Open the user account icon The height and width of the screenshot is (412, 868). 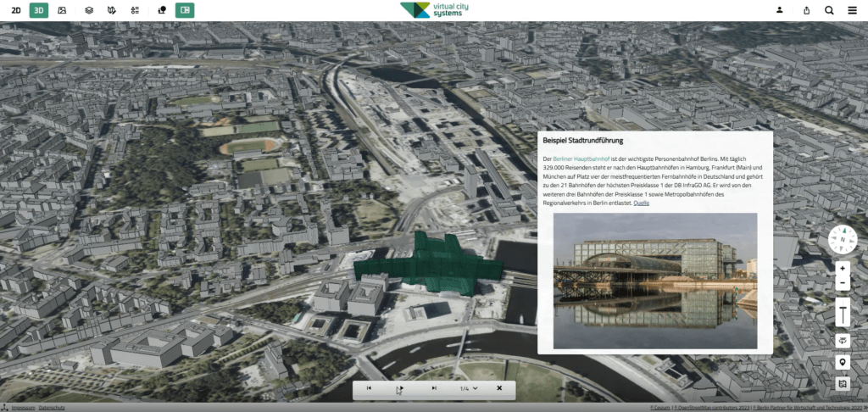780,10
